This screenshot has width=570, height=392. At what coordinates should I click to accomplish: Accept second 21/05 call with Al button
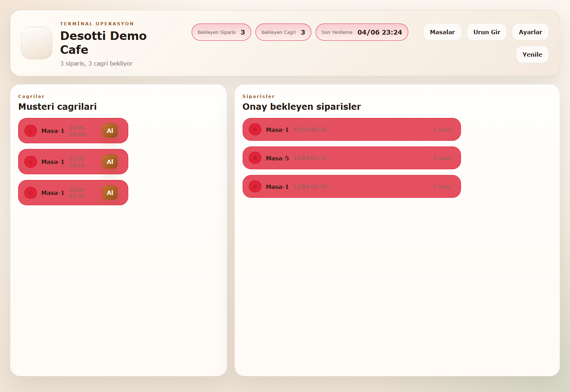coord(110,162)
